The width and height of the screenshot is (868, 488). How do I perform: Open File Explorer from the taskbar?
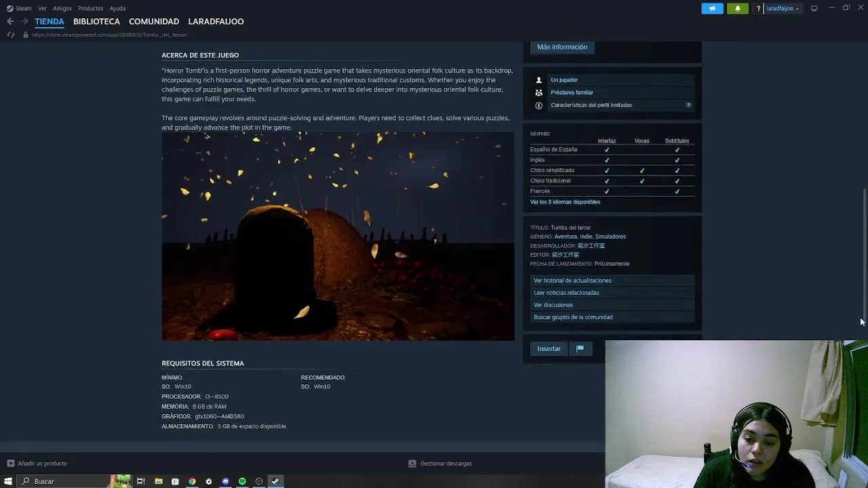coord(159,481)
